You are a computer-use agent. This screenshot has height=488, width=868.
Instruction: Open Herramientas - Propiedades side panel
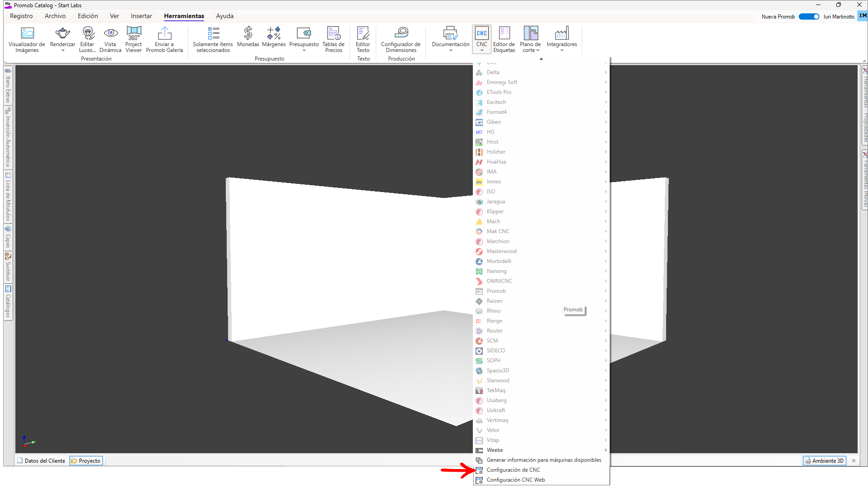(864, 106)
